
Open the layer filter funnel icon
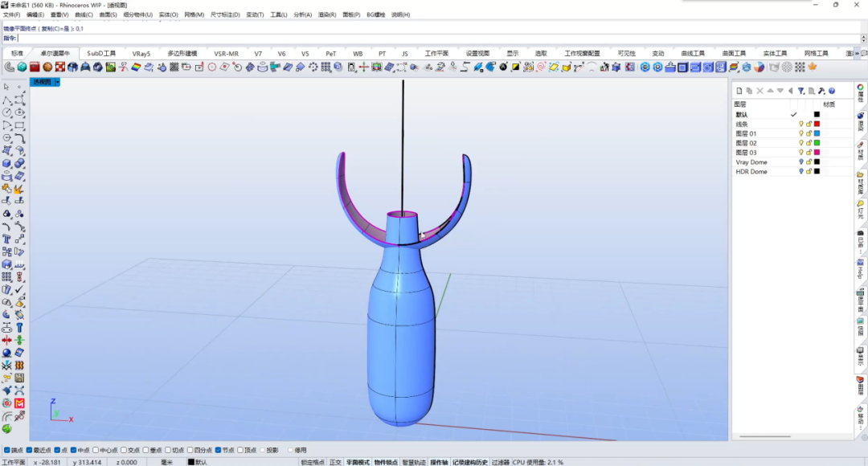coord(801,91)
